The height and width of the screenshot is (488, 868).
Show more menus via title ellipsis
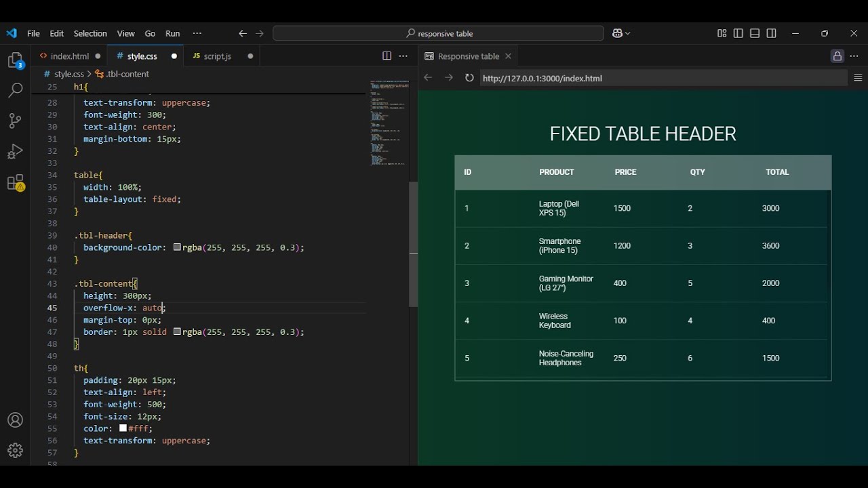[197, 33]
